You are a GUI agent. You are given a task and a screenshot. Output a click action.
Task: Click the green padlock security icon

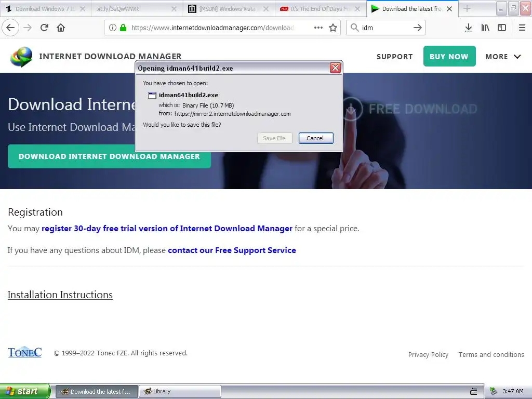(123, 28)
